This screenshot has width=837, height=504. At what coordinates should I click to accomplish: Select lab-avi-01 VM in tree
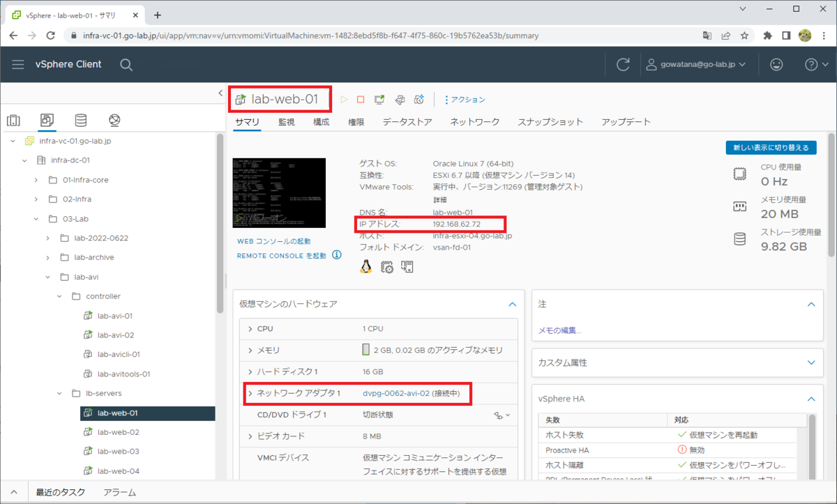(115, 316)
